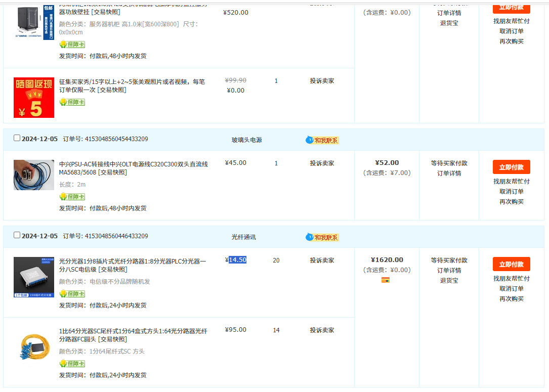Click 保障卡 badge under 1比64 splitter item
The image size is (549, 392).
[x=72, y=364]
